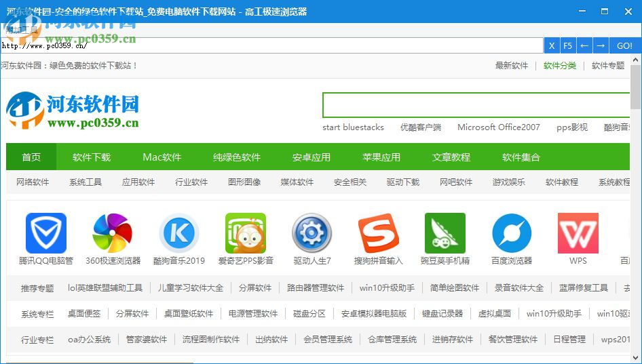Screen dimensions: 642x364
Task: Click the WPS icon
Action: click(578, 233)
